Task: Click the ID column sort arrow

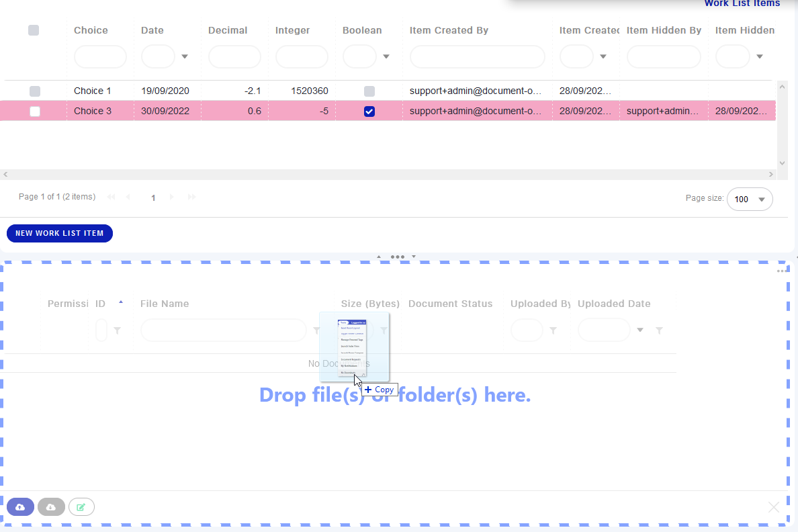Action: click(121, 303)
